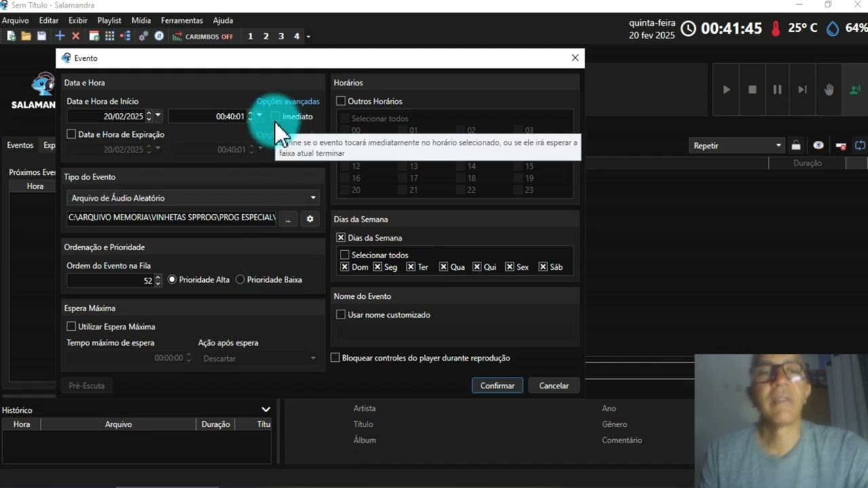This screenshot has width=868, height=488.
Task: Click the Cancelar button
Action: tap(554, 386)
